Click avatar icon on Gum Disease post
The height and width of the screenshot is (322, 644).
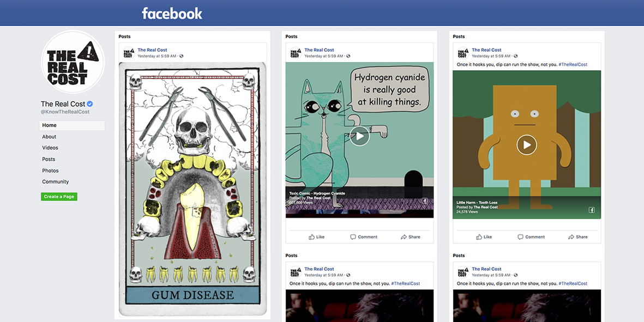click(x=129, y=52)
